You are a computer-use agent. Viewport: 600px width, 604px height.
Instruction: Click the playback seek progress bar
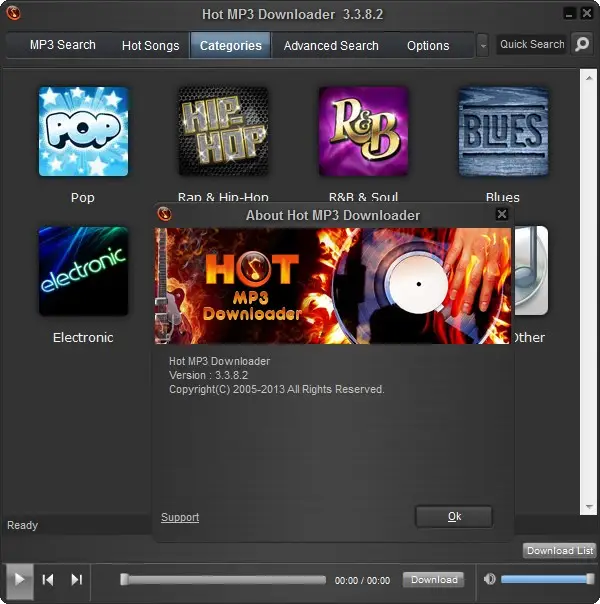point(223,579)
